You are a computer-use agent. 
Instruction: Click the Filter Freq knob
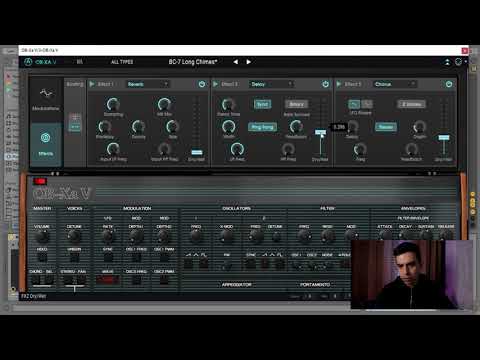pos(304,236)
